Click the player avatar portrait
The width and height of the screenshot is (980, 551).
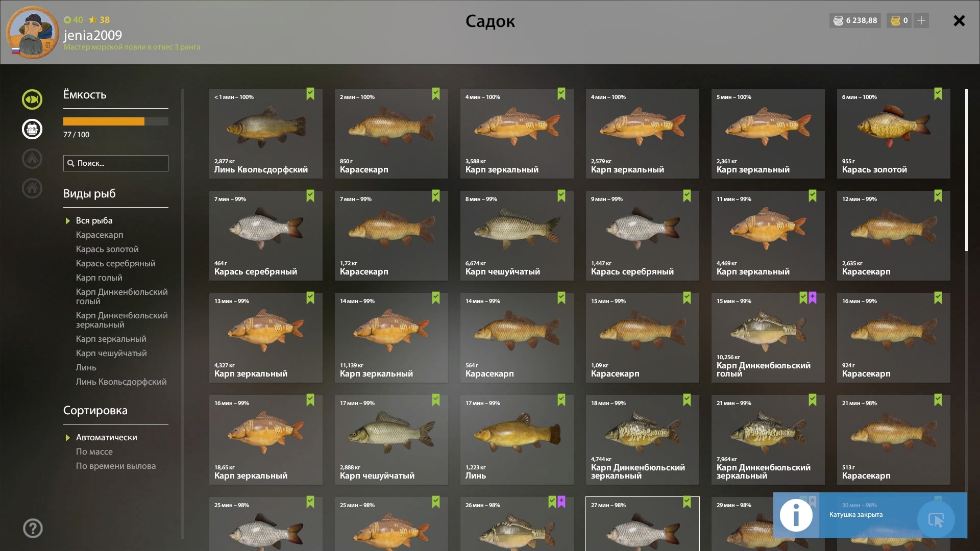tap(33, 33)
